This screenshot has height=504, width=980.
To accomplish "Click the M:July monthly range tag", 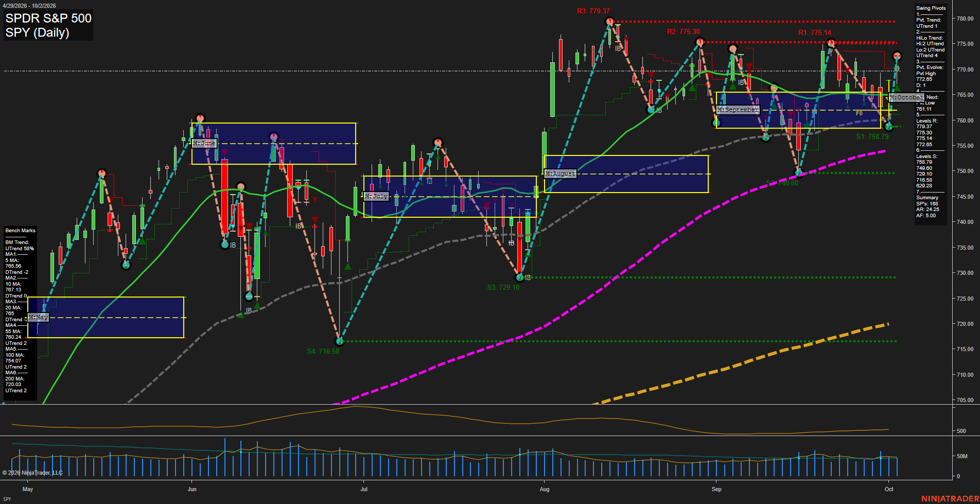I will pos(376,196).
